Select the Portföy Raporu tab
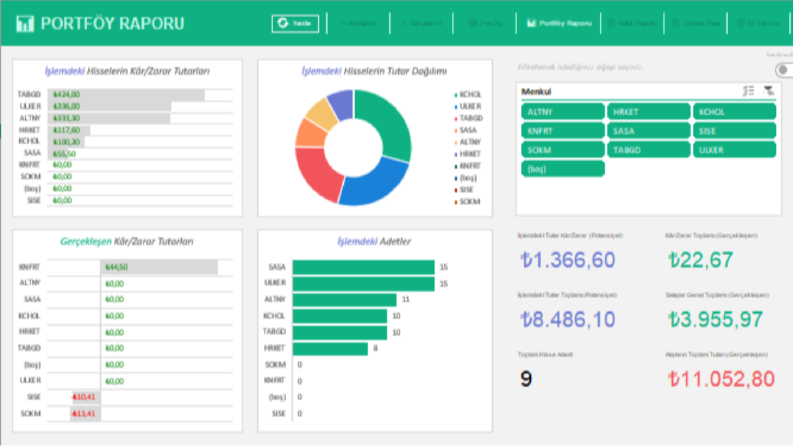This screenshot has height=446, width=793. [559, 23]
